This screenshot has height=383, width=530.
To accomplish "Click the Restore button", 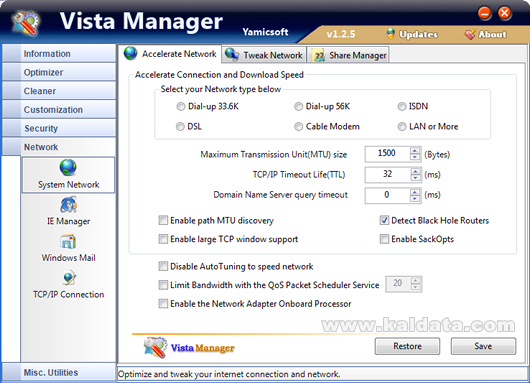I will [407, 346].
